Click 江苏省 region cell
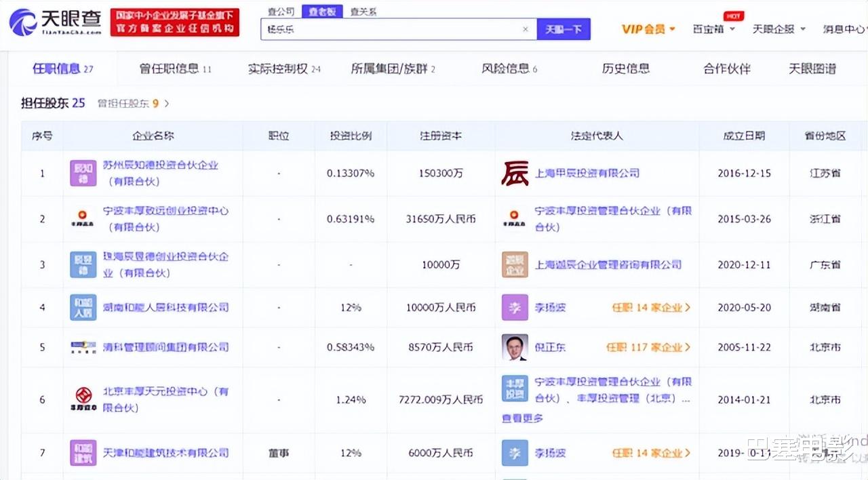Image resolution: width=868 pixels, height=480 pixels. click(825, 173)
